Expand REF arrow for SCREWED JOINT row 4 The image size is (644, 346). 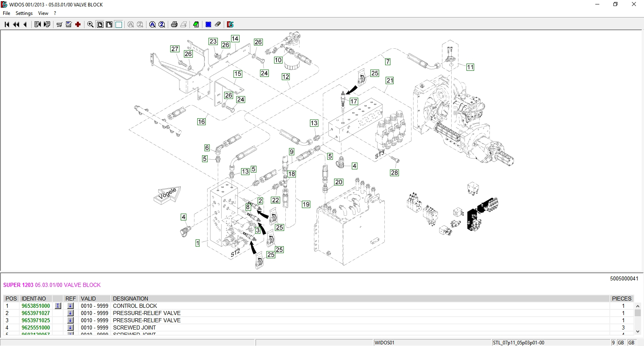point(70,327)
